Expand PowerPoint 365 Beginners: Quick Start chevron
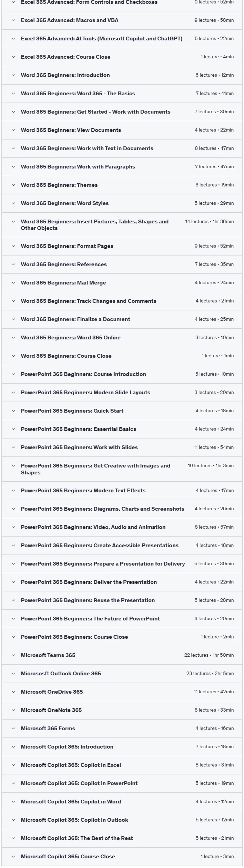Image resolution: width=244 pixels, height=868 pixels. click(x=13, y=411)
